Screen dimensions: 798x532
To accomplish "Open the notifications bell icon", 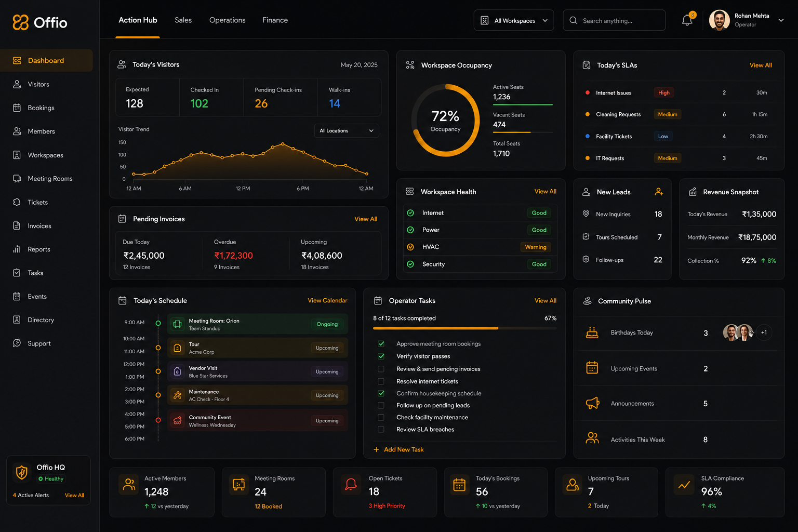I will 687,20.
